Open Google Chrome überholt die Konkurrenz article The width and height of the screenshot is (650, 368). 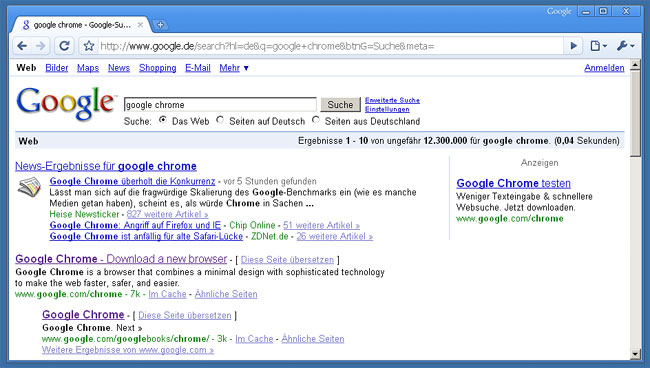pos(132,181)
